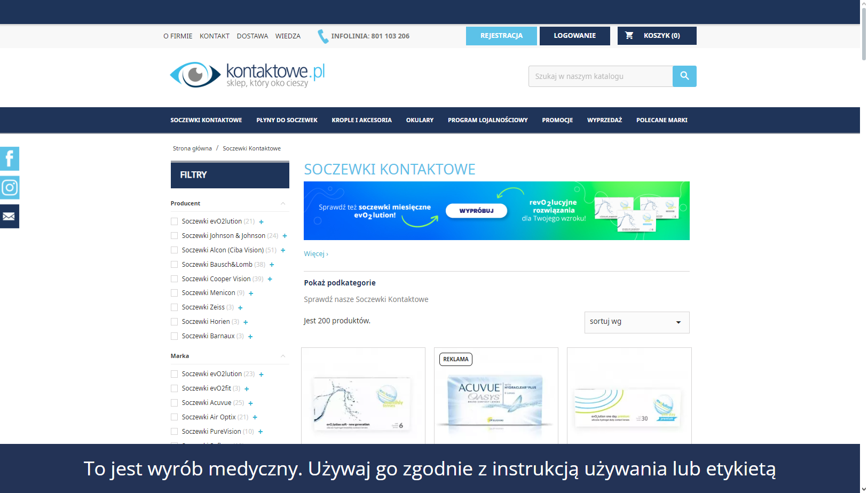Image resolution: width=868 pixels, height=493 pixels.
Task: Click the Wypróbuj banner button
Action: click(x=476, y=211)
